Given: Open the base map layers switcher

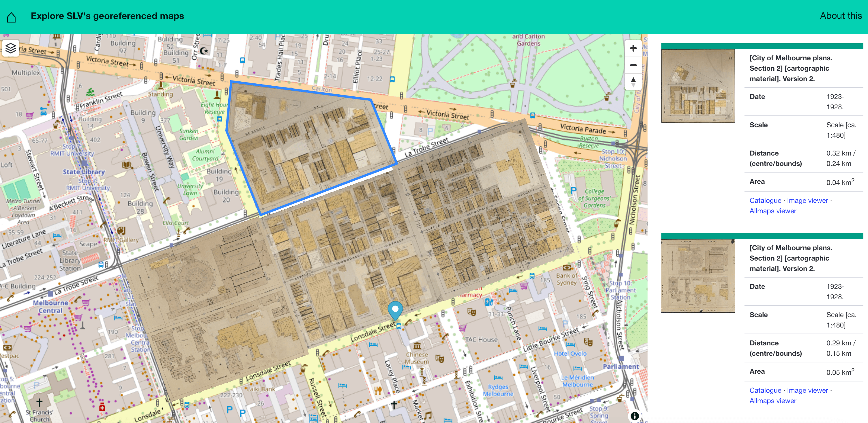Looking at the screenshot, I should (11, 48).
